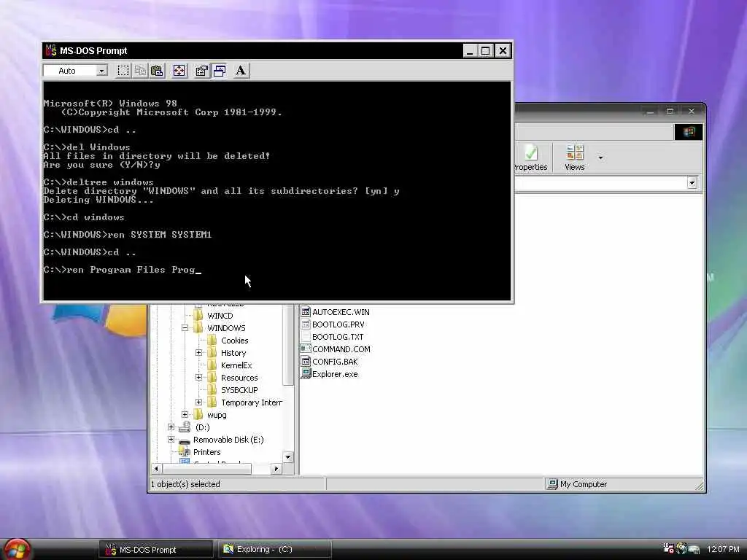Toggle the Background icon in MS-DOS toolbar

tap(219, 71)
